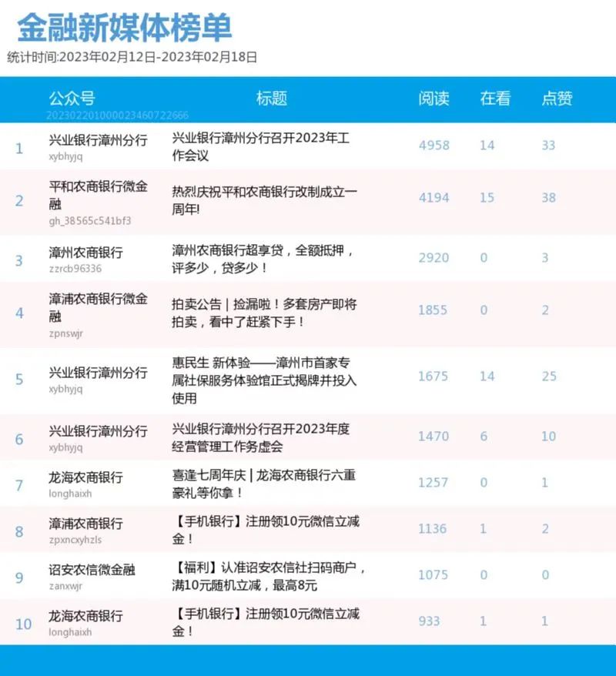
Task: Click the 点赞 value 33
Action: click(549, 146)
